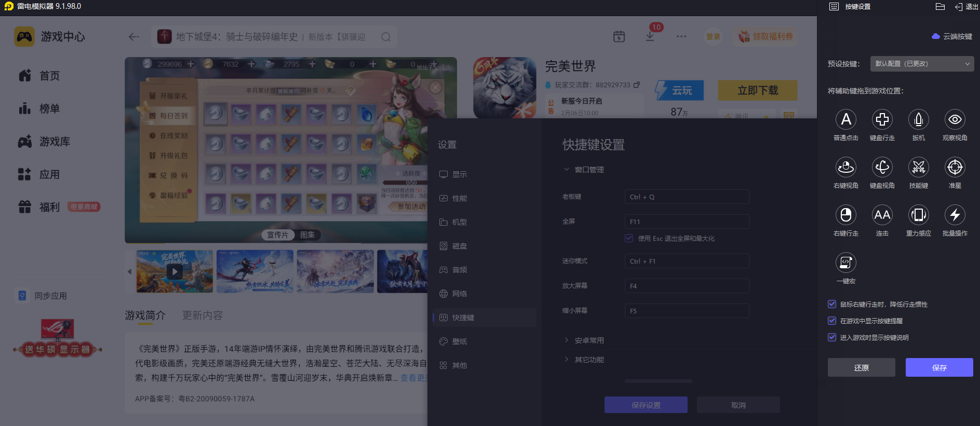Pick the 技能键 crossed-swords icon
980x426 pixels.
click(x=918, y=168)
